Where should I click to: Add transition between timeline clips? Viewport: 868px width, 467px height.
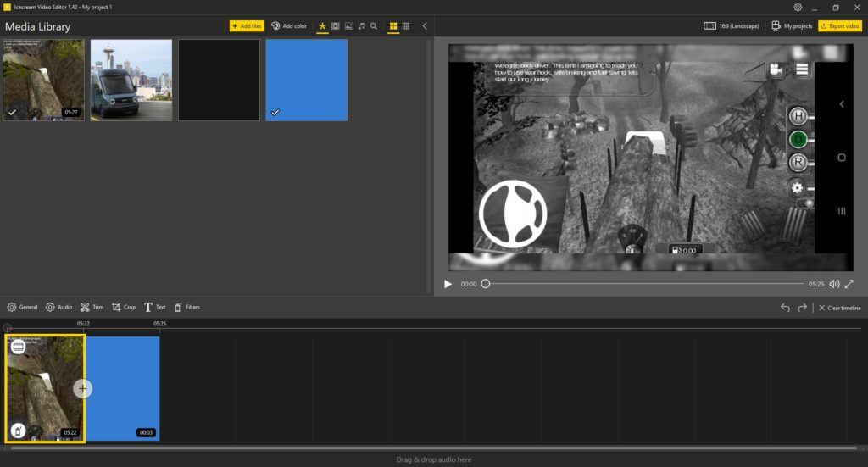point(82,388)
